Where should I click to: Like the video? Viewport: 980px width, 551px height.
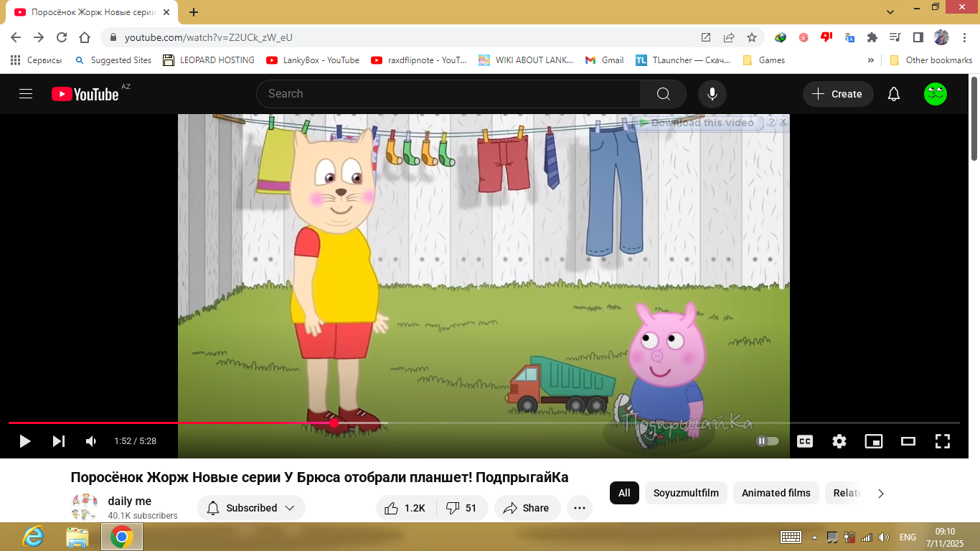(405, 508)
